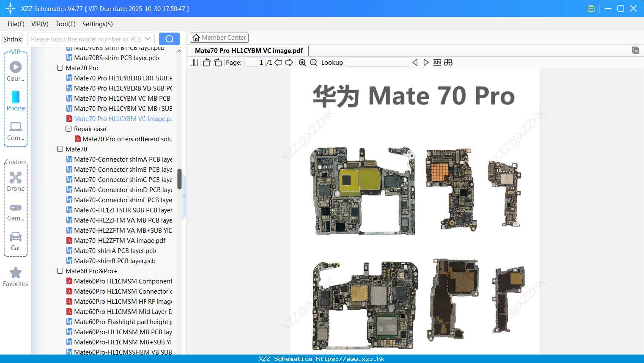Click the Member Center home icon
Screen dimensions: 644x363
click(196, 38)
